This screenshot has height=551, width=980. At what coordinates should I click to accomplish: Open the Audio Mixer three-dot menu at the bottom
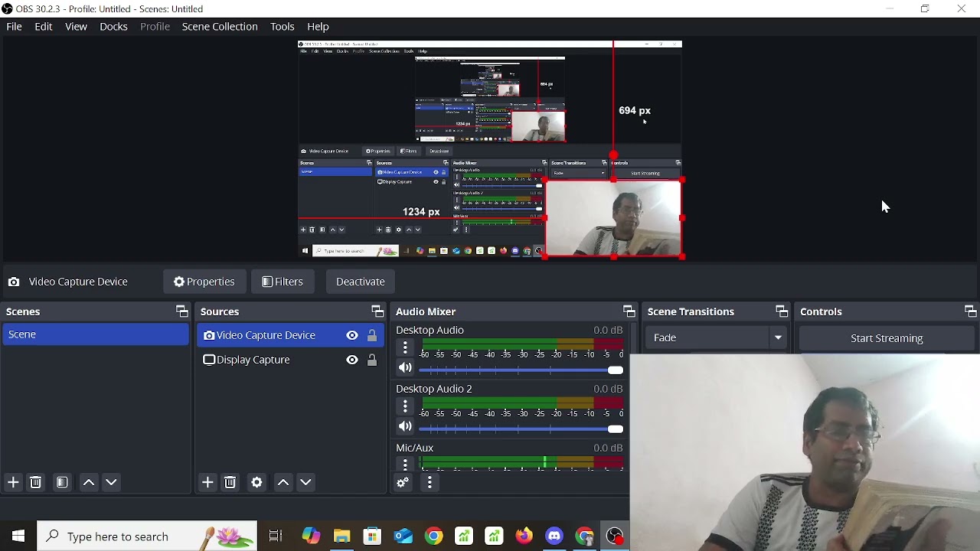click(x=430, y=482)
